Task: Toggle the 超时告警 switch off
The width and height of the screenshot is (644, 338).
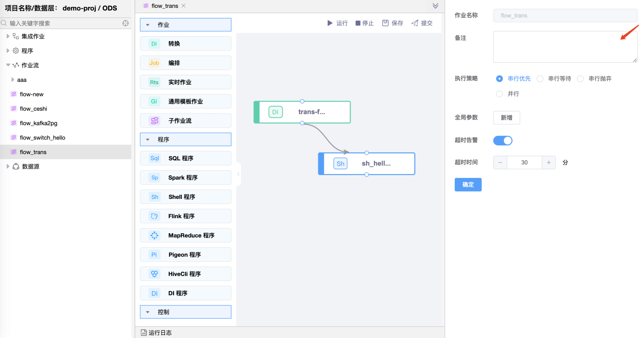Action: (x=503, y=140)
